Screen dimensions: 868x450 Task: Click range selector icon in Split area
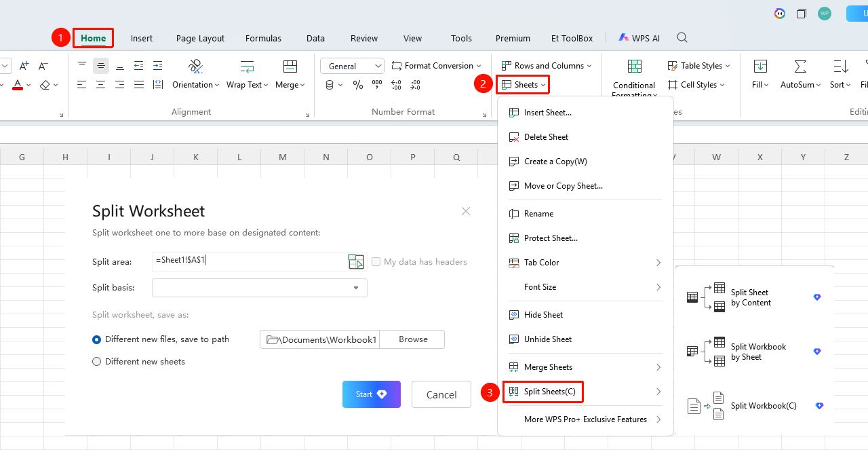coord(356,261)
